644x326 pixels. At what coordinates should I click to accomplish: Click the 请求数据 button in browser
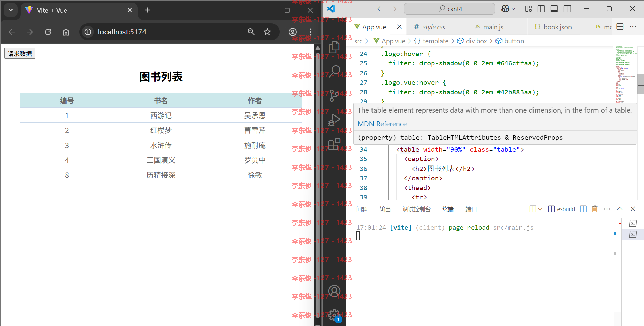point(20,53)
